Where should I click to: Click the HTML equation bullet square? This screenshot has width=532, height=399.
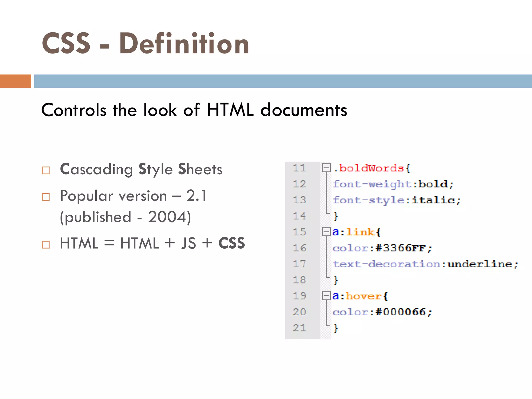pos(46,244)
